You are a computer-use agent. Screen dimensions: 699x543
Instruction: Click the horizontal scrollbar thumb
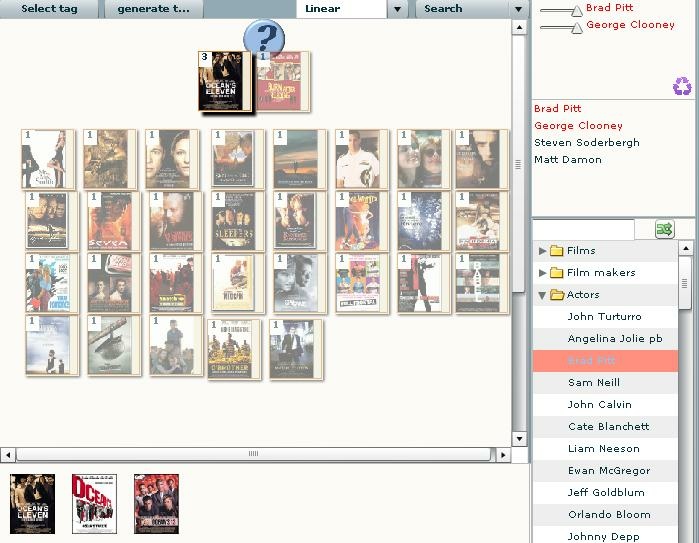[x=254, y=454]
